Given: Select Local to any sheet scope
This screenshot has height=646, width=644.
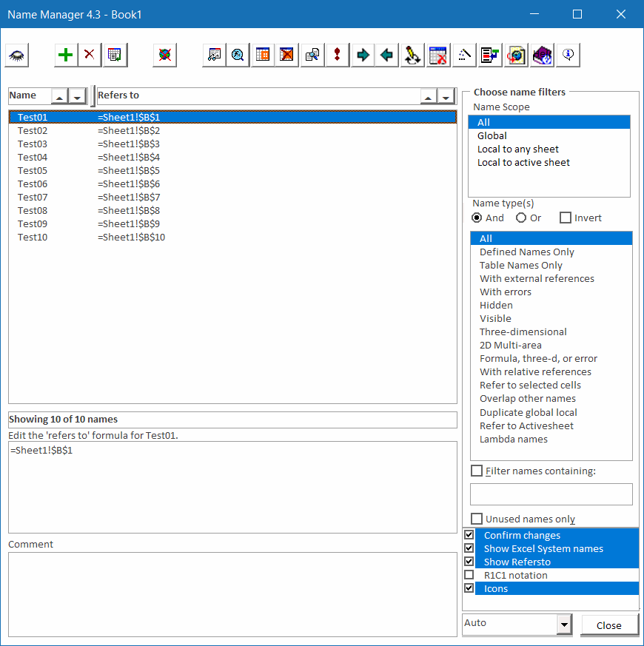Looking at the screenshot, I should (549, 149).
